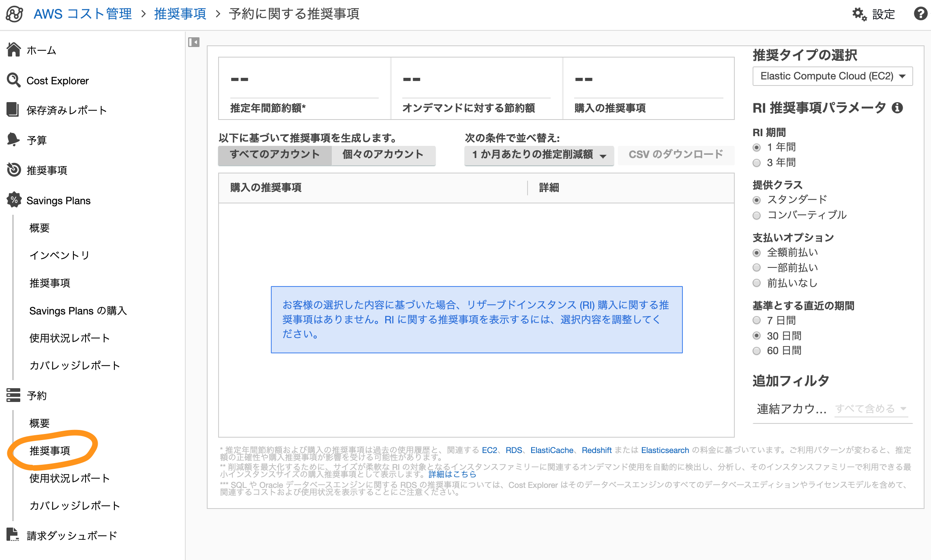Select the 一部前払い payment option
The image size is (931, 560).
(757, 267)
